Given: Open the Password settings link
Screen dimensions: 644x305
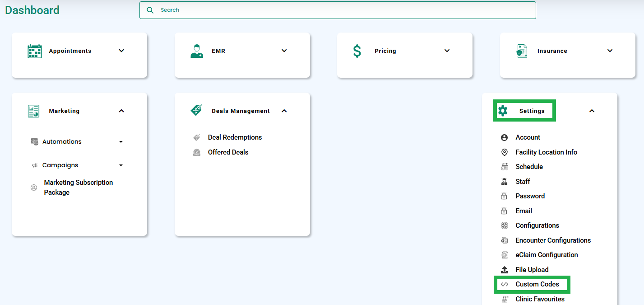Looking at the screenshot, I should point(530,196).
